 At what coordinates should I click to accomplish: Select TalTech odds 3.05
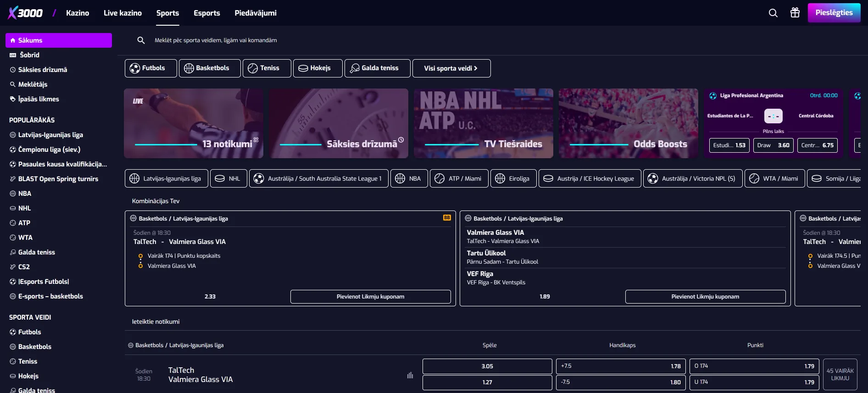[x=487, y=366]
